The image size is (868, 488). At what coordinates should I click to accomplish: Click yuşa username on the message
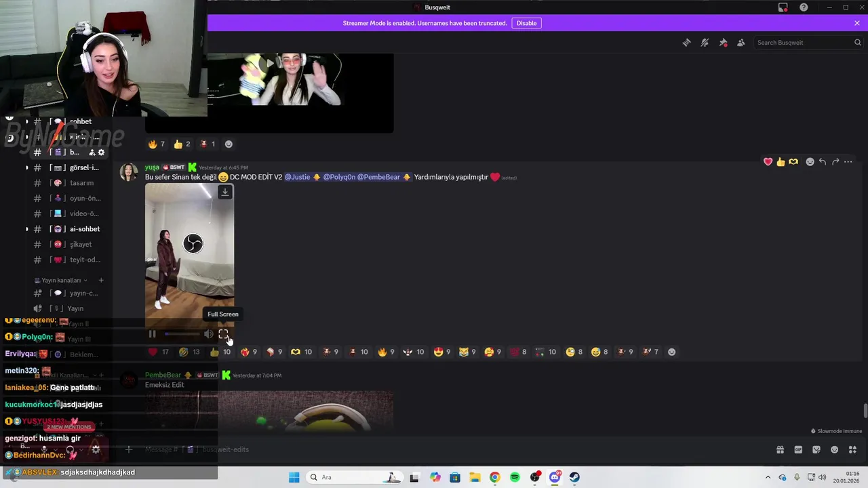click(x=152, y=167)
